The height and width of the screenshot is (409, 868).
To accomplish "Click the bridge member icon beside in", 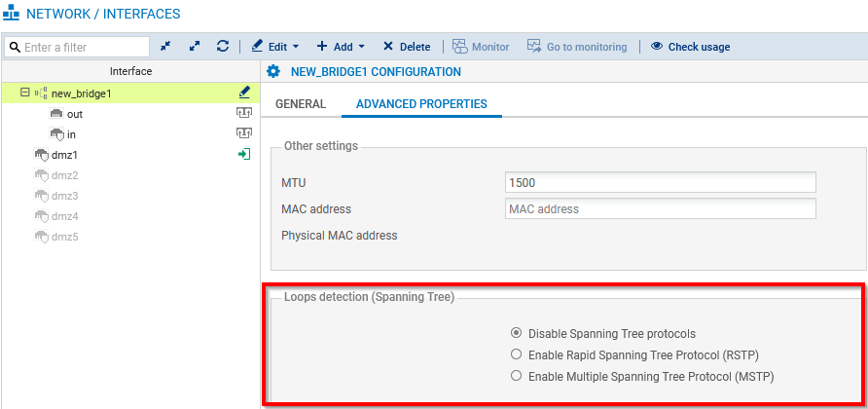I will pyautogui.click(x=244, y=133).
